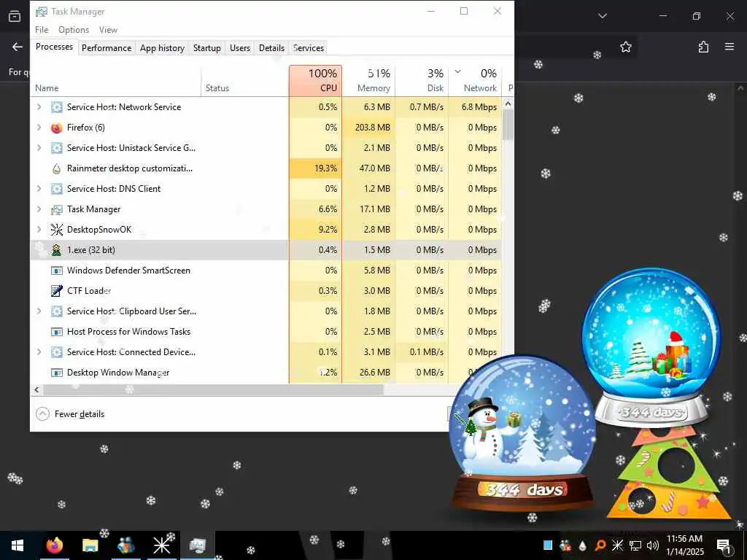The image size is (747, 560).
Task: Click the Windows Defender SmartScreen icon
Action: [57, 271]
